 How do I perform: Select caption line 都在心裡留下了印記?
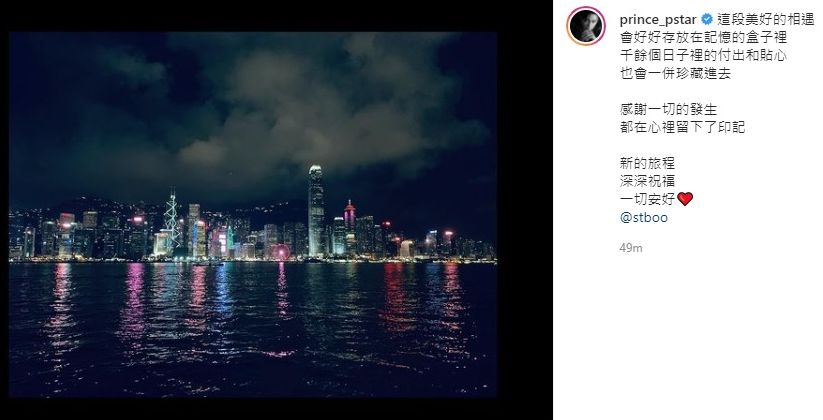click(x=682, y=128)
